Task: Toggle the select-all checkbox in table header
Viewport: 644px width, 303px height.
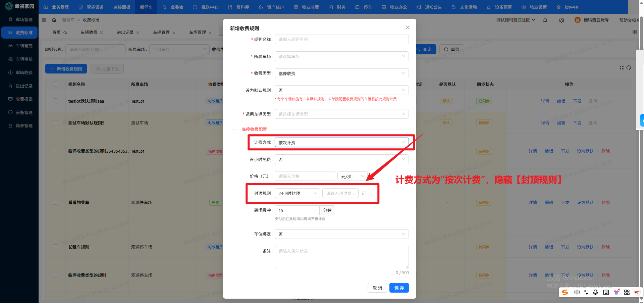Action: click(56, 84)
